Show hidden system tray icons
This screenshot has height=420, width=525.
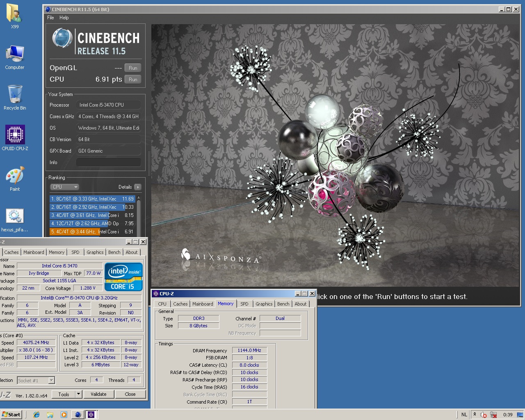[x=475, y=414]
